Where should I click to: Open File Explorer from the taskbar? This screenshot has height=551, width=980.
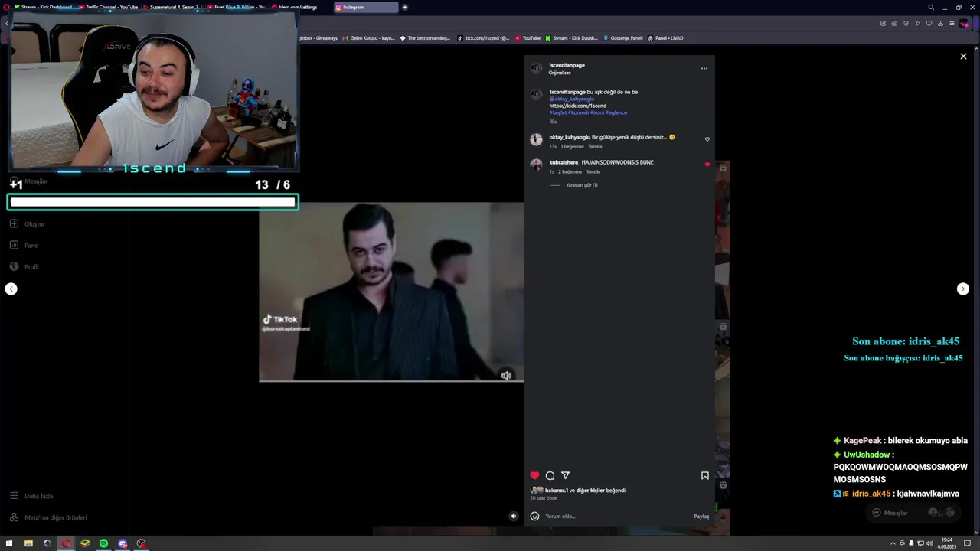(x=28, y=543)
